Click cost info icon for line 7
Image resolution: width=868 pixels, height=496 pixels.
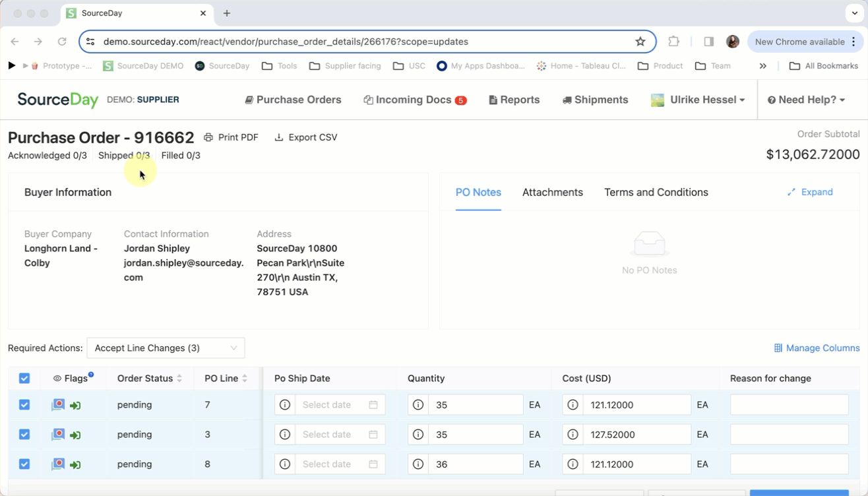click(573, 405)
